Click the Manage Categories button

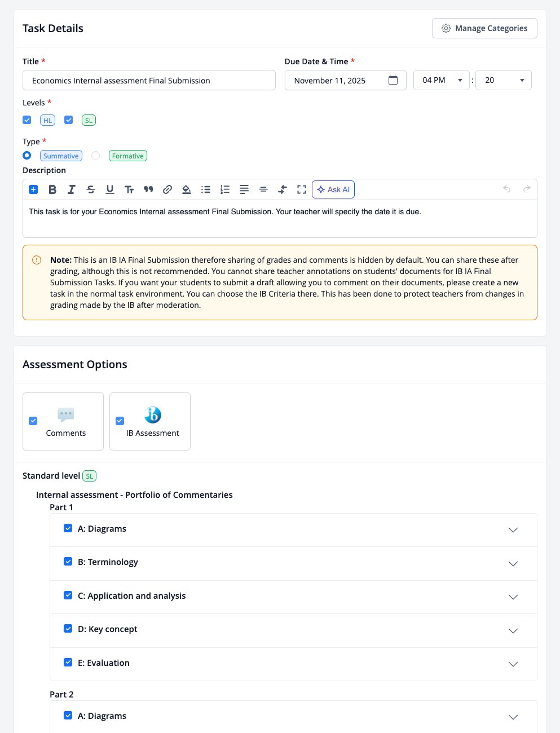coord(484,28)
